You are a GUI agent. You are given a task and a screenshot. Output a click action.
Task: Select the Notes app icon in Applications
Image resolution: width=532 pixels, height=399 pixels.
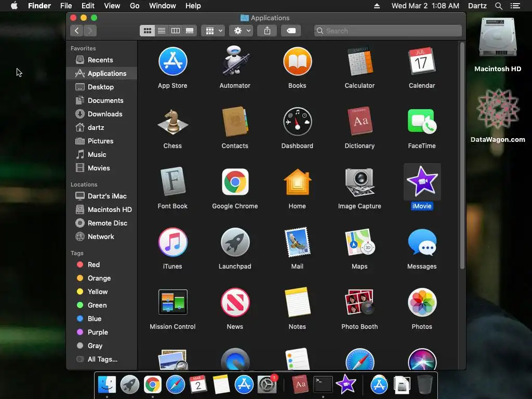[297, 302]
